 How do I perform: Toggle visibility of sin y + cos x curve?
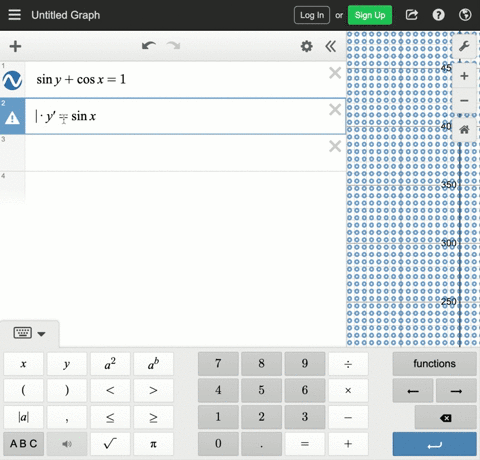tap(12, 80)
